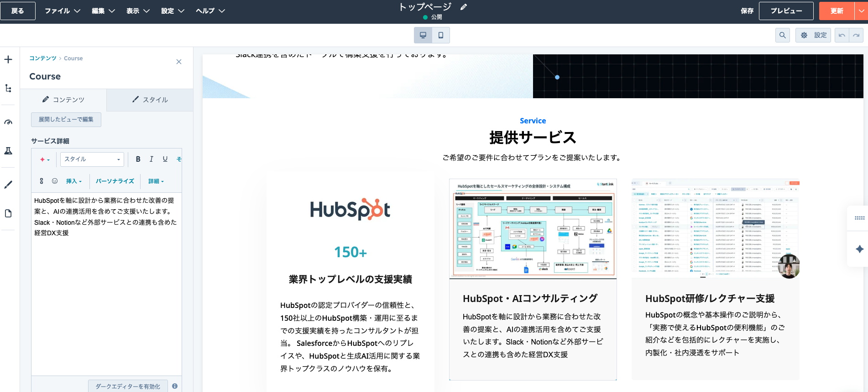Click the undo arrow icon
This screenshot has height=392, width=868.
[x=842, y=35]
